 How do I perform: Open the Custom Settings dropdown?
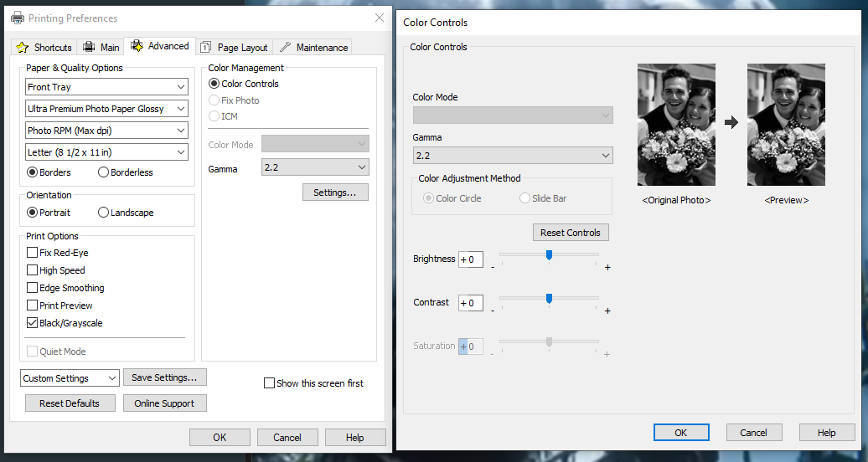coord(70,378)
